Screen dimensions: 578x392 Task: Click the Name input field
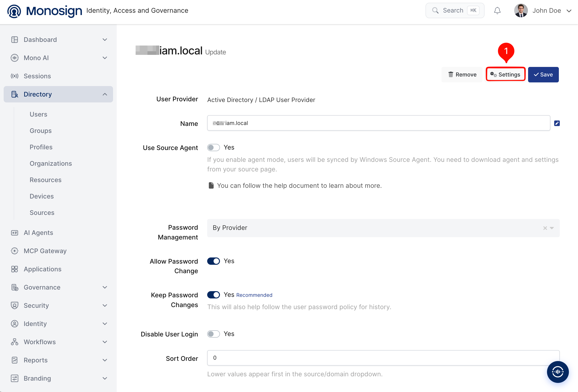click(x=378, y=123)
